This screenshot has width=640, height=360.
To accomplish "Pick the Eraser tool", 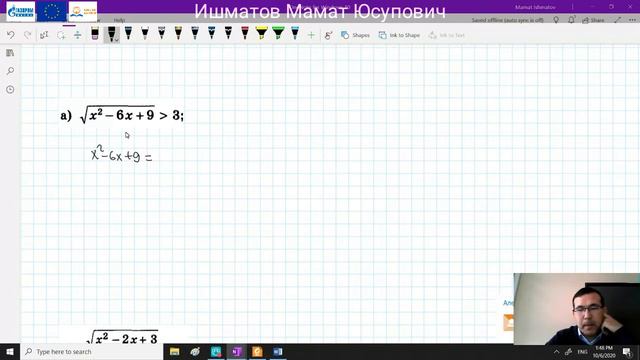I will [x=95, y=33].
